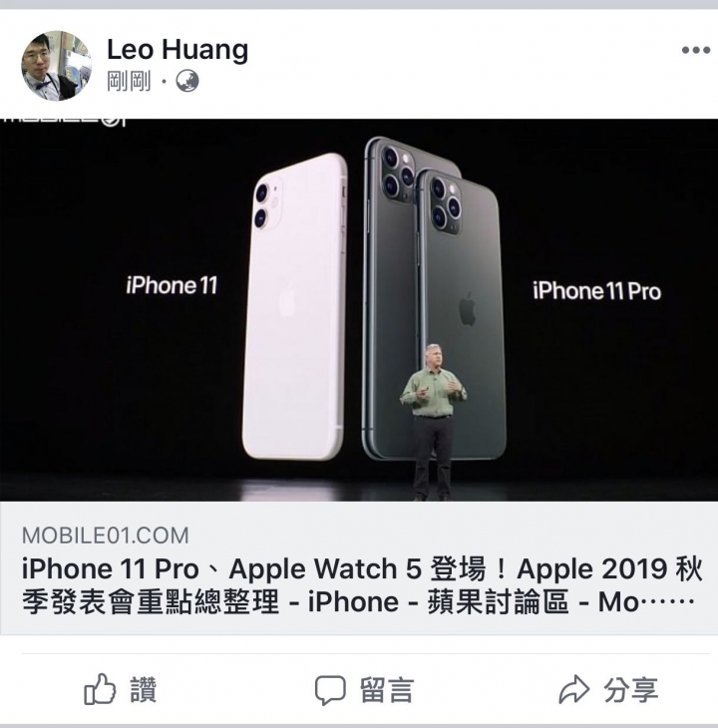The image size is (718, 728).
Task: Click the second line of the article title
Action: (358, 602)
